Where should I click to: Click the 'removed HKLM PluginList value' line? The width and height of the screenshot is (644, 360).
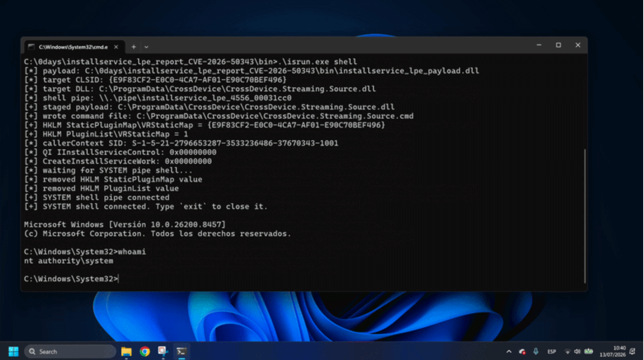(101, 189)
